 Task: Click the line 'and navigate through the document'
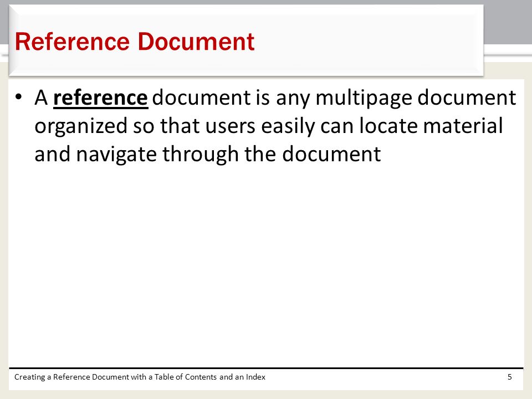coord(208,154)
